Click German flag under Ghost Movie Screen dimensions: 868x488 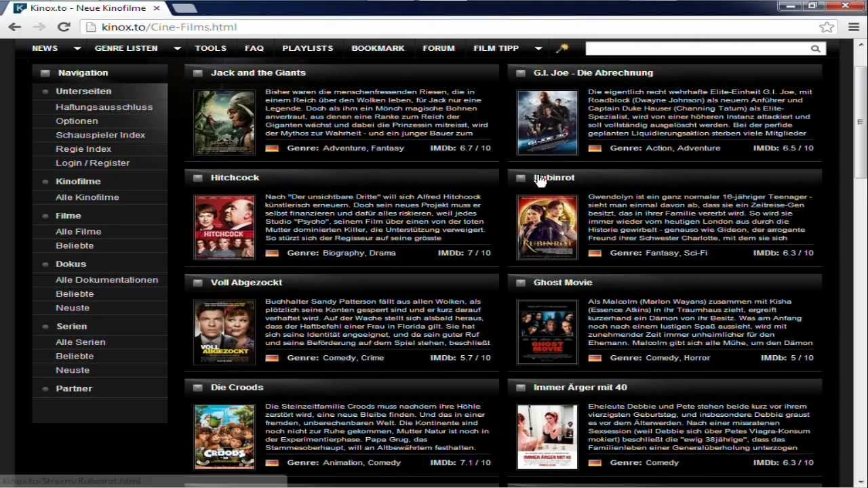click(x=595, y=358)
